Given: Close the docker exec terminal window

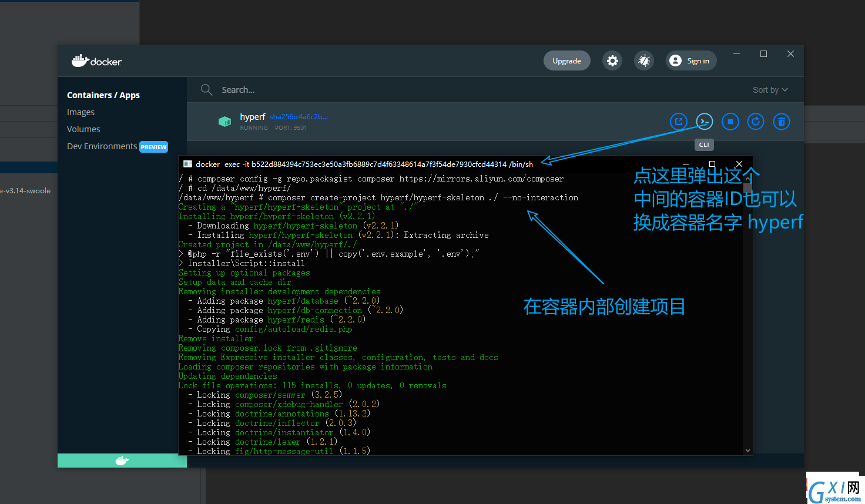Looking at the screenshot, I should [x=739, y=164].
